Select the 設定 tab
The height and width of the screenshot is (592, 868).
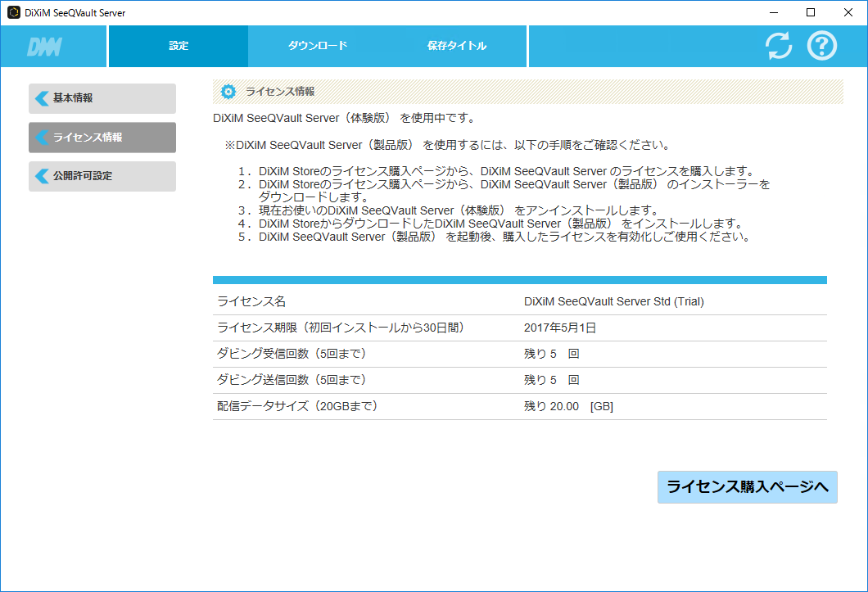(178, 46)
